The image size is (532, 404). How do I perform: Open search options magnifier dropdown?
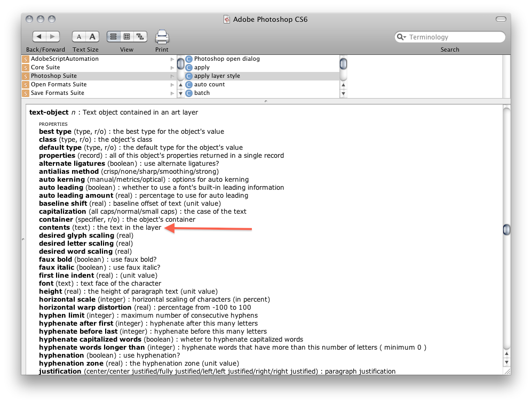tap(401, 37)
